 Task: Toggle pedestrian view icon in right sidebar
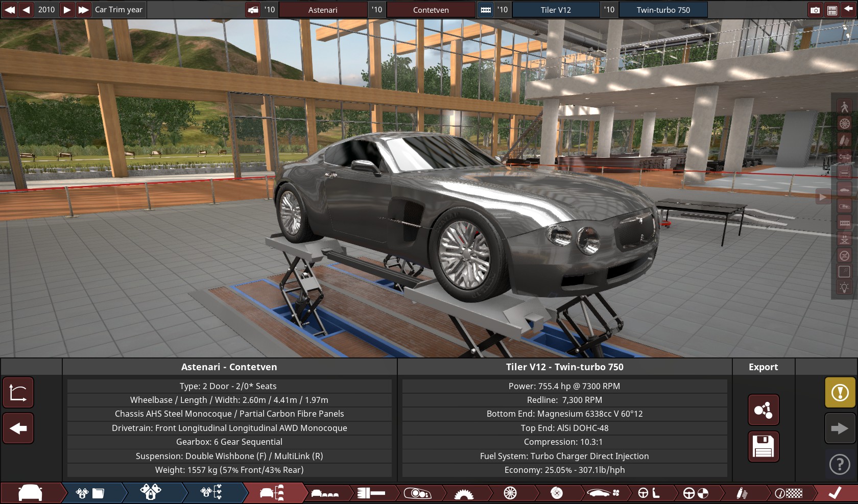[x=844, y=107]
